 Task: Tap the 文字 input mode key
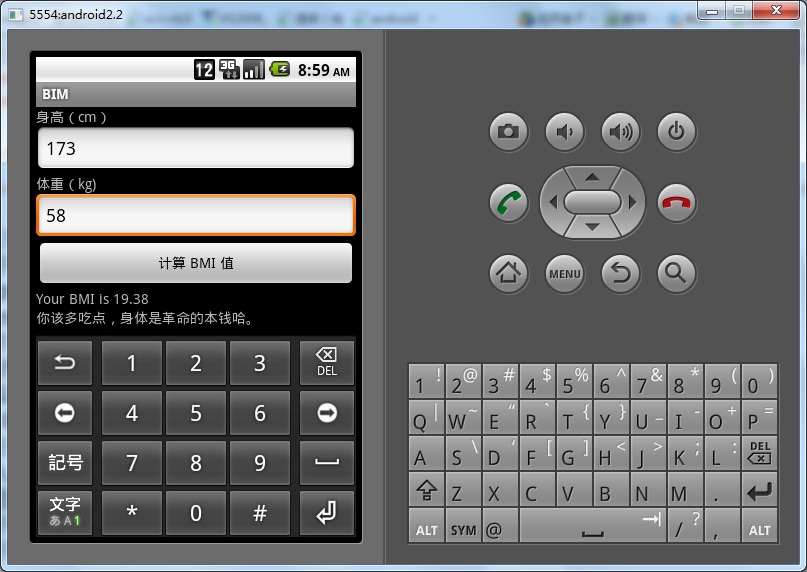click(x=65, y=513)
